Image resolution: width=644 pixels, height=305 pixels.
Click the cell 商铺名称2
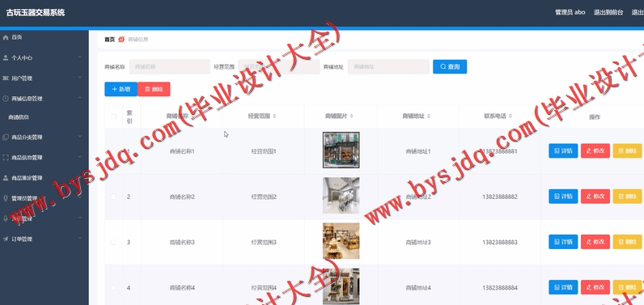[x=182, y=197]
